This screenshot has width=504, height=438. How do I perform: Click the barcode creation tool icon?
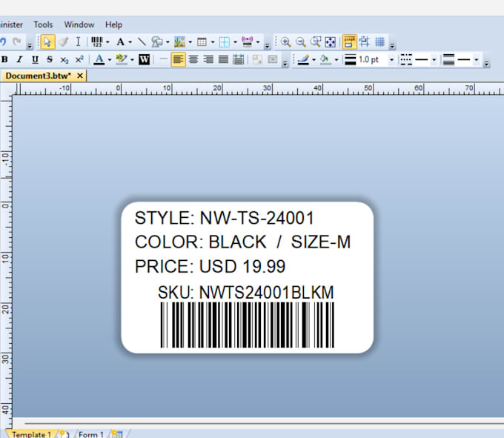pos(97,42)
